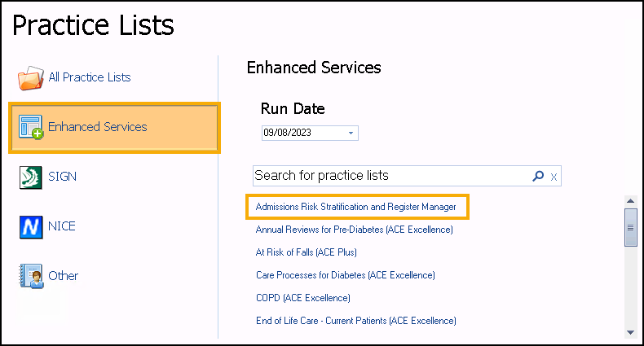Click the scrollbar down arrow
The height and width of the screenshot is (346, 644).
[x=630, y=332]
